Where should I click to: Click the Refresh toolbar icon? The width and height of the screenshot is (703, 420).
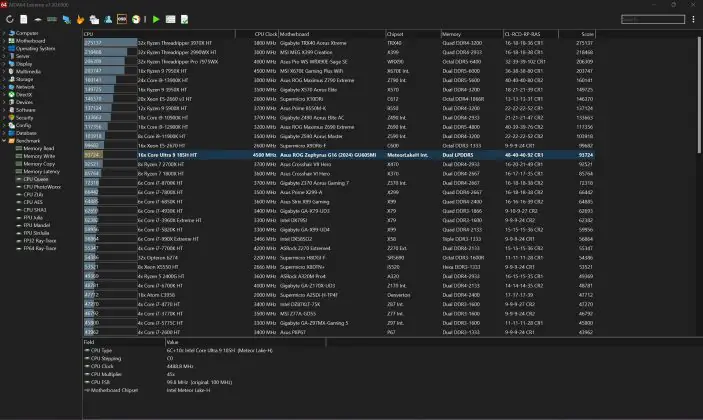pos(9,19)
